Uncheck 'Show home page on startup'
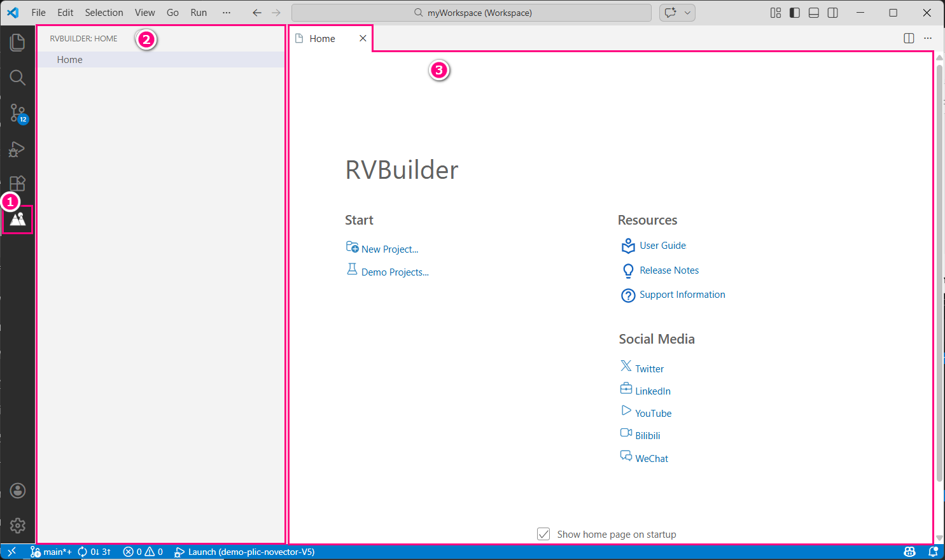945x560 pixels. pyautogui.click(x=543, y=534)
